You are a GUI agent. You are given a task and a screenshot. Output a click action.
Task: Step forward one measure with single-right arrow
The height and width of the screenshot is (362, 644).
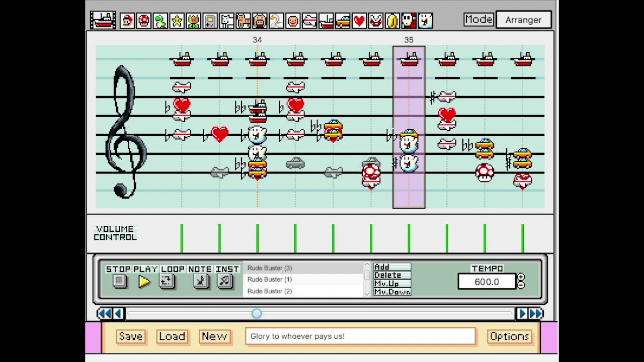pos(522,314)
